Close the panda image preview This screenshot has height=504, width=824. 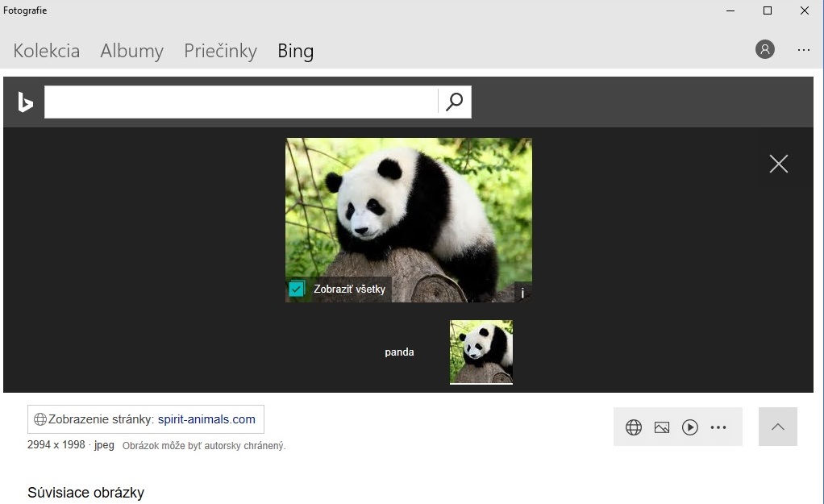click(x=778, y=164)
